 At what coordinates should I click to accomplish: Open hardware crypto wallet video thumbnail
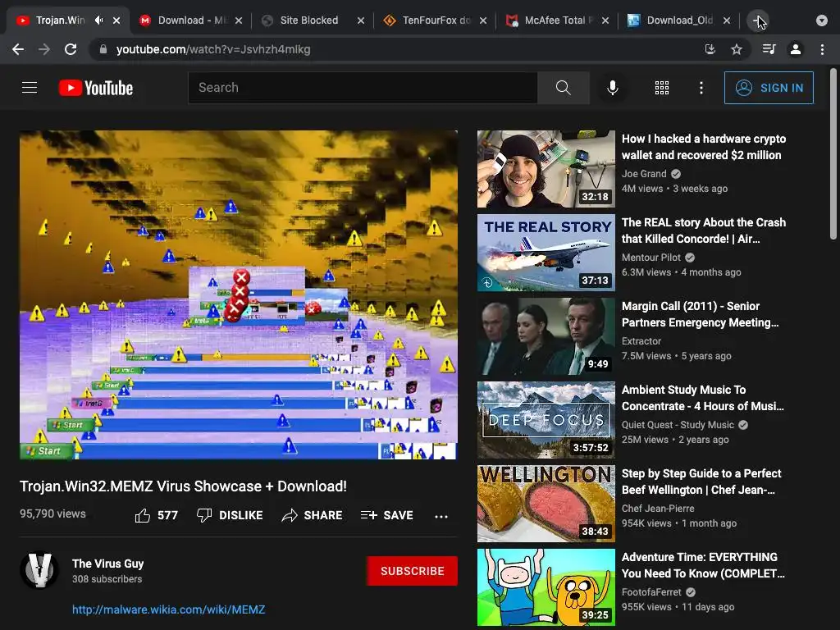(x=546, y=169)
